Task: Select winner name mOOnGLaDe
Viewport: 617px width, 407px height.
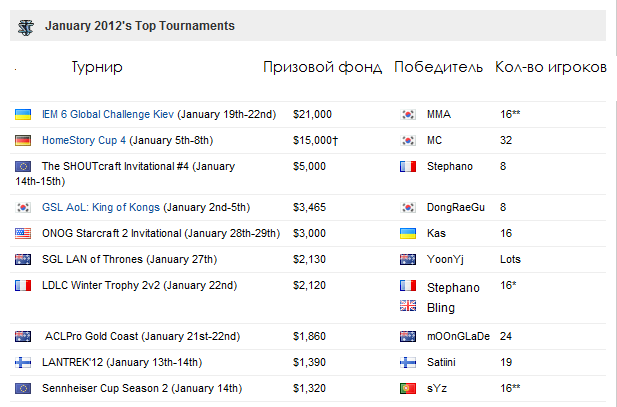Action: [458, 337]
